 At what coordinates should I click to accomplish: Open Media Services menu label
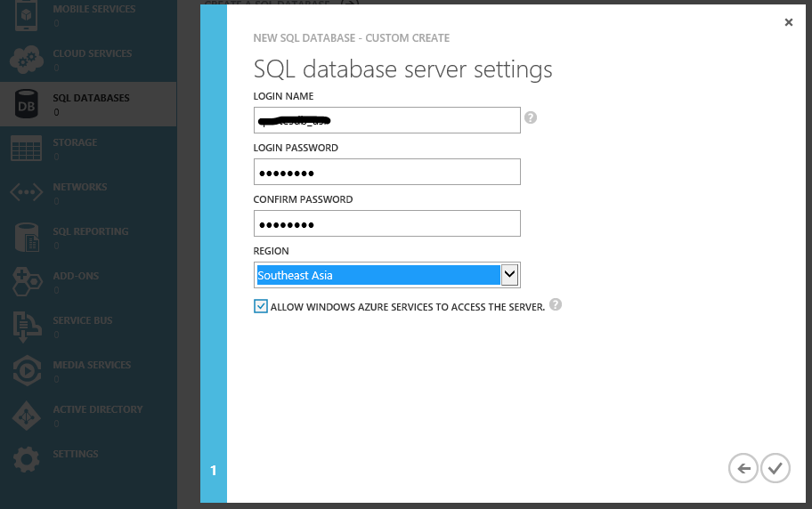click(x=92, y=365)
